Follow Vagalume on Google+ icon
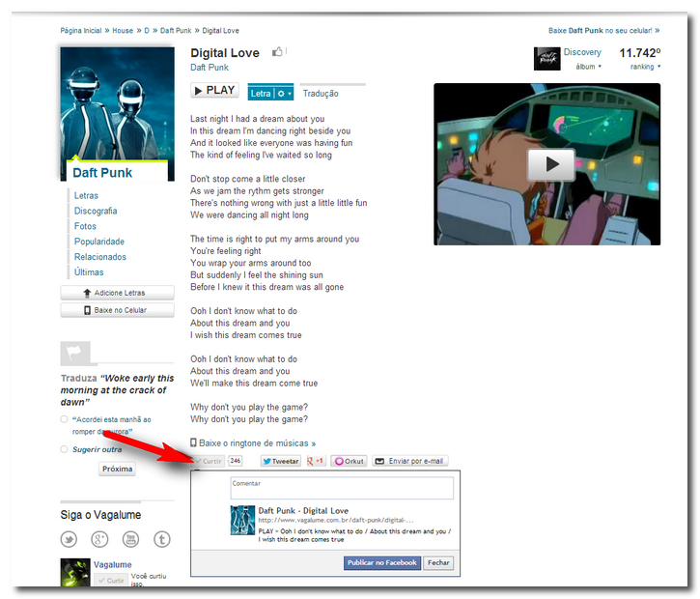Image resolution: width=700 pixels, height=599 pixels. pyautogui.click(x=99, y=539)
